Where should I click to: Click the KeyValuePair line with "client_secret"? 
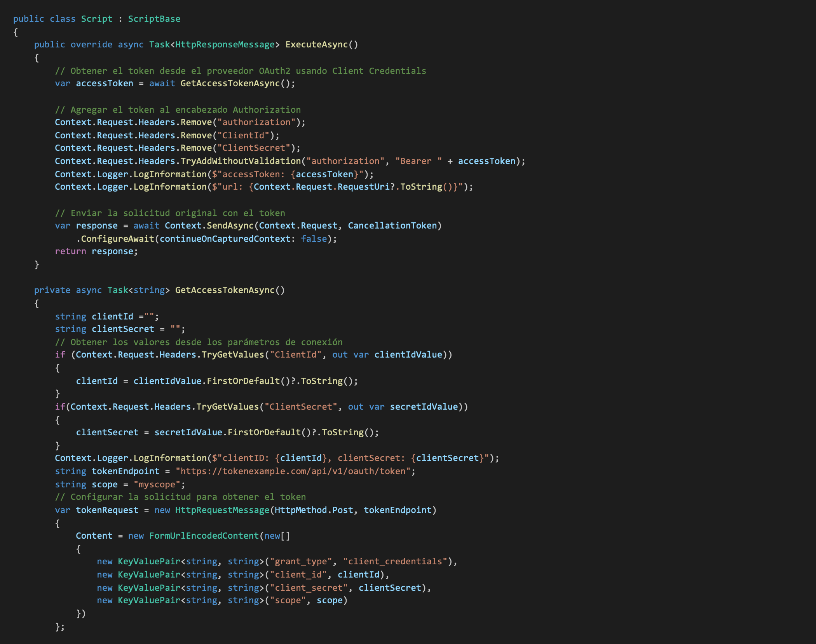click(x=264, y=588)
